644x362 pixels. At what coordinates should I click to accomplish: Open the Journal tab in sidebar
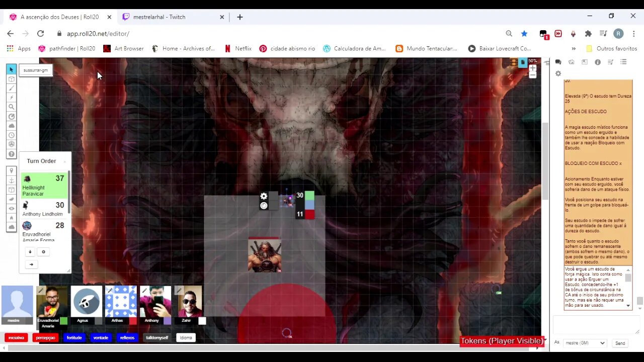[584, 62]
